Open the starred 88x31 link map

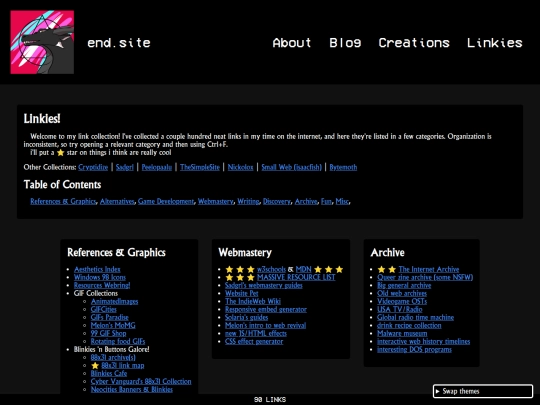(x=123, y=365)
